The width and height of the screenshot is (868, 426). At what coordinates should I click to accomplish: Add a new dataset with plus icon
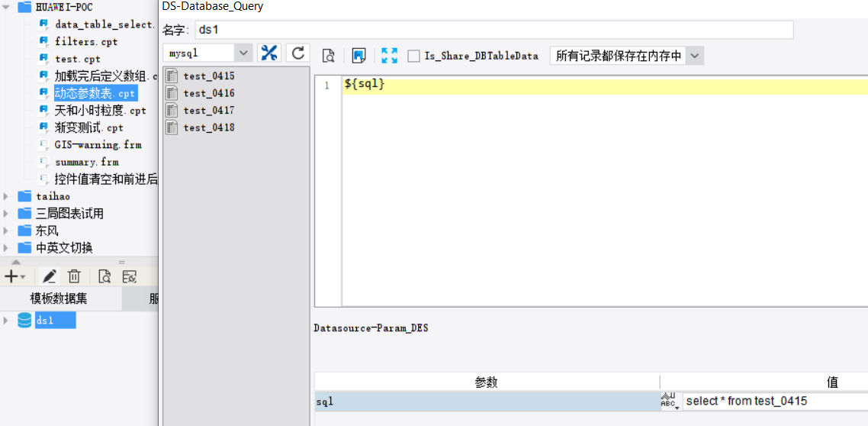(14, 276)
